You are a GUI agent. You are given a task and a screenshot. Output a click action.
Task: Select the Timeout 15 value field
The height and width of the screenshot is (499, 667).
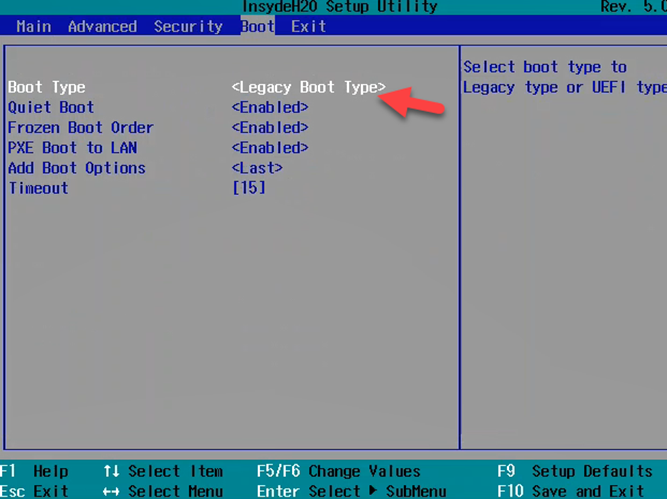[248, 188]
